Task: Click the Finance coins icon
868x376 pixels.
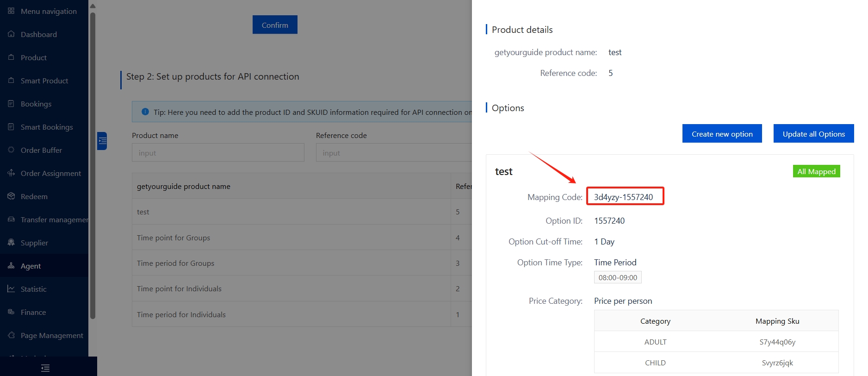Action: click(11, 312)
